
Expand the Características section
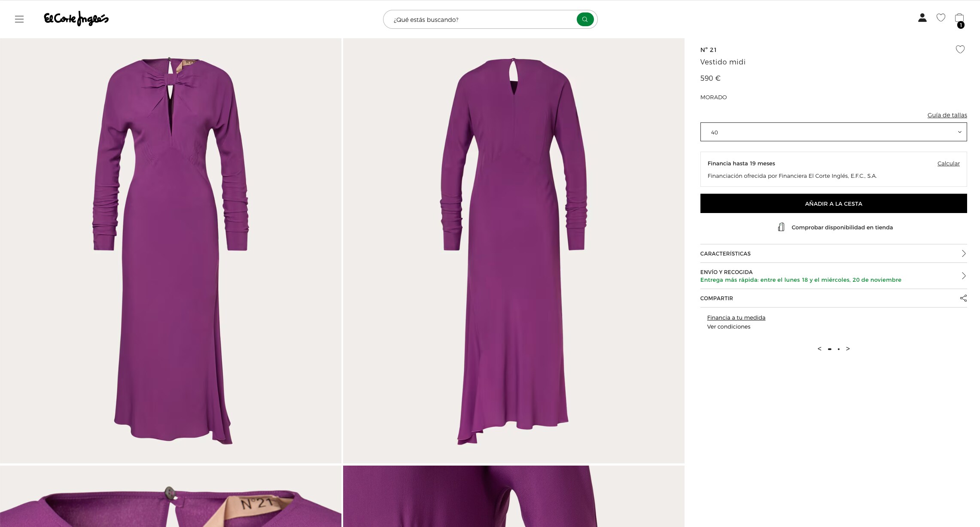(834, 253)
